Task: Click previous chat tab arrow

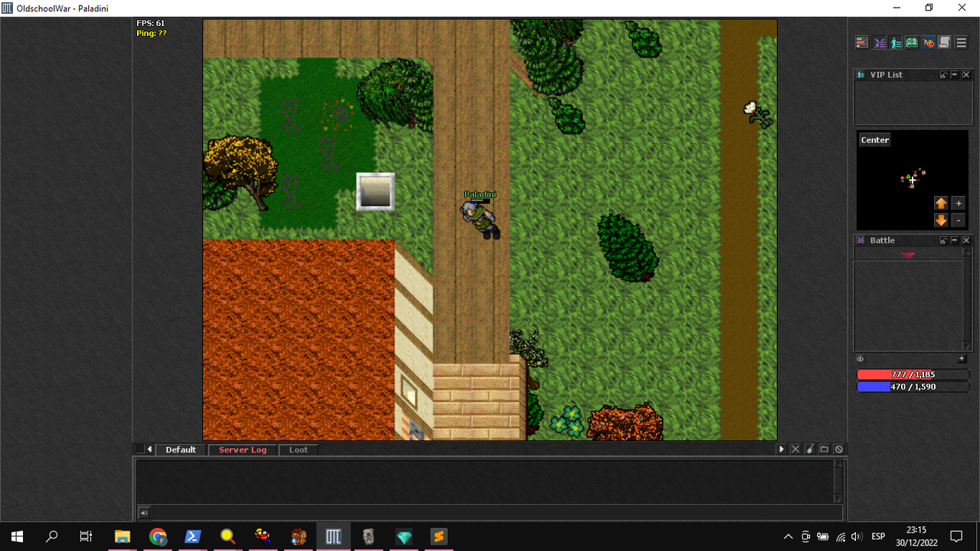Action: [x=150, y=450]
